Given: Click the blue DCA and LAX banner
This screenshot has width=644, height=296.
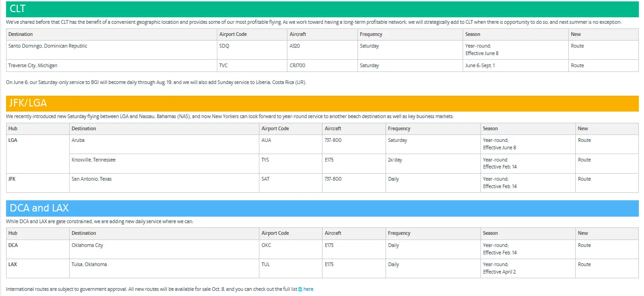Looking at the screenshot, I should (x=322, y=208).
